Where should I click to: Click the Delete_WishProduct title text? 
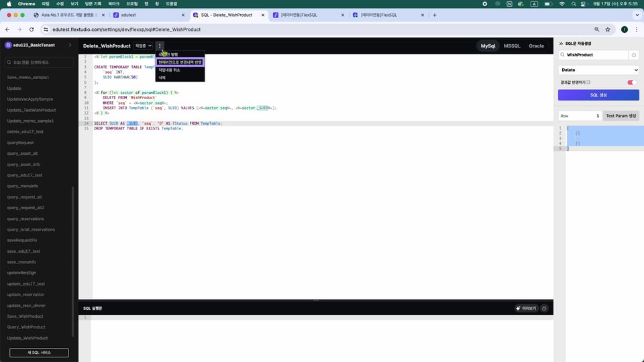107,46
